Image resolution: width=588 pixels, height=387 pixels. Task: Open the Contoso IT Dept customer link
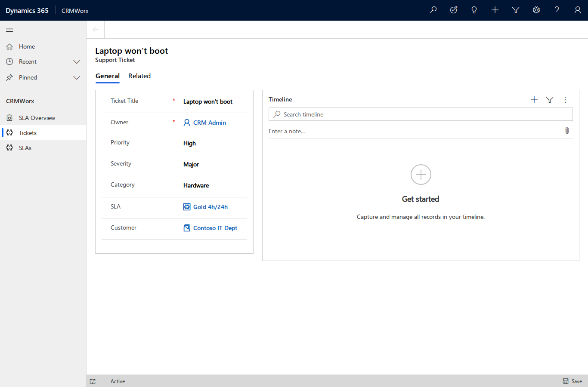point(215,228)
